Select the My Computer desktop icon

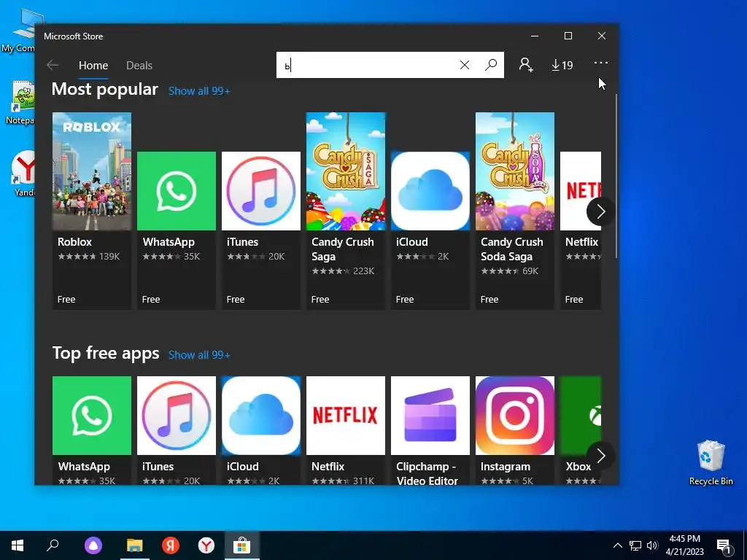[19, 31]
